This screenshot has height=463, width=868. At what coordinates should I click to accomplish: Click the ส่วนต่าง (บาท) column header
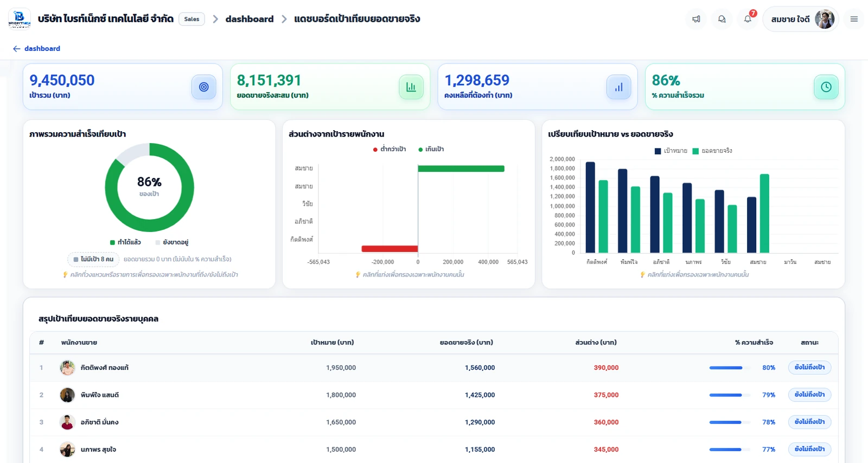pyautogui.click(x=596, y=343)
